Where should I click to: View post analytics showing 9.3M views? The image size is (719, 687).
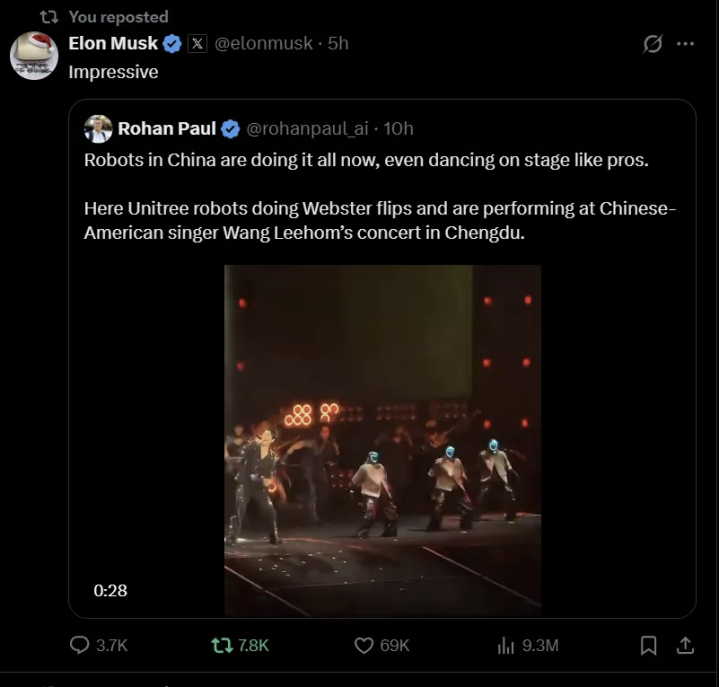coord(506,645)
